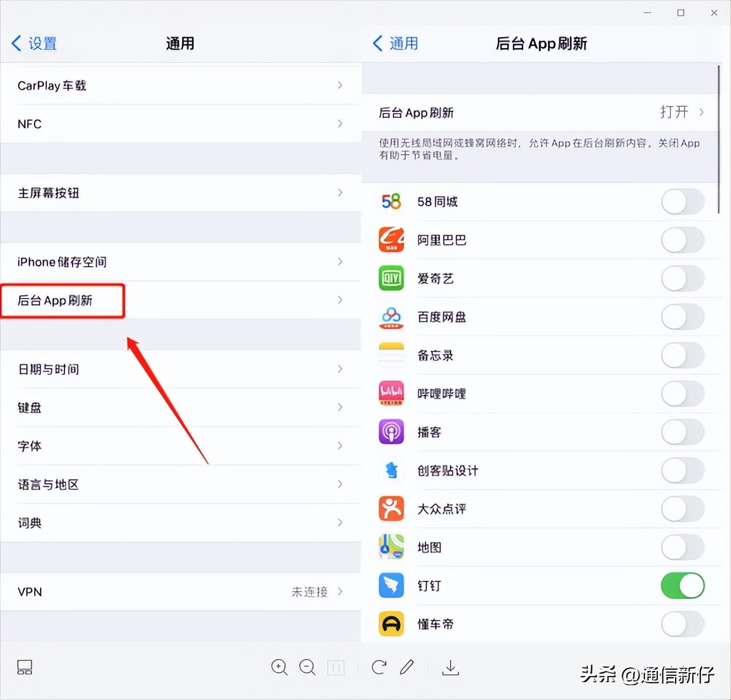Click the 播客 (Podcasts) app icon
This screenshot has width=731, height=700.
(x=391, y=432)
